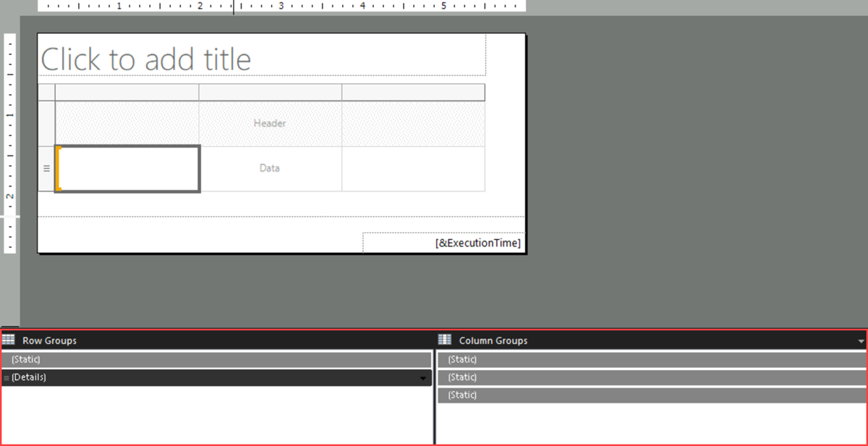Click the Row Groups panel icon
Viewport: 868px width, 446px height.
(x=8, y=340)
